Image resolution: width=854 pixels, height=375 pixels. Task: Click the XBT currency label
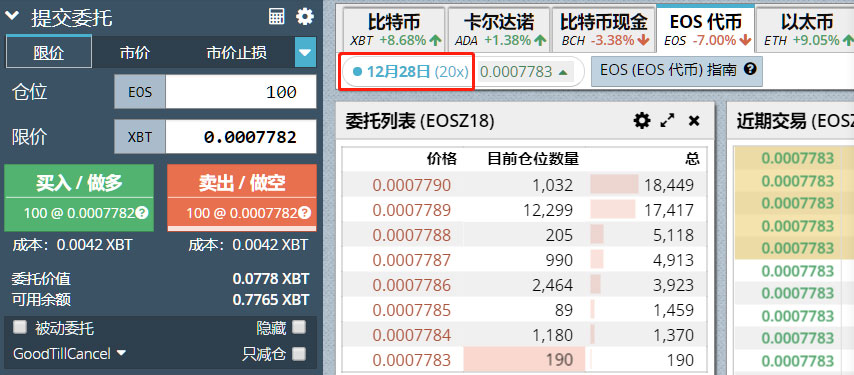point(140,137)
